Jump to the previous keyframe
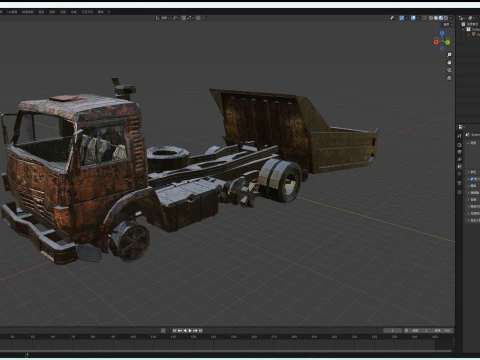Image resolution: width=480 pixels, height=360 pixels. coord(179,330)
